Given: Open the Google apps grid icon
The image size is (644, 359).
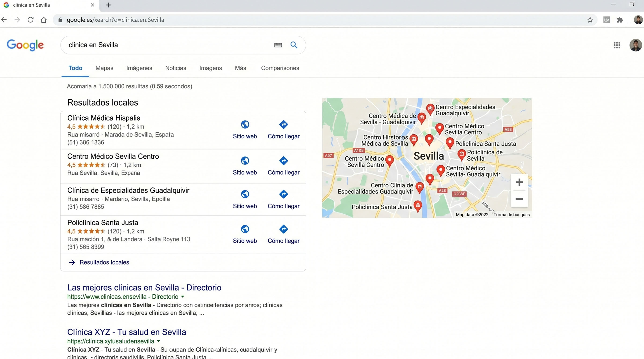Looking at the screenshot, I should (x=617, y=45).
